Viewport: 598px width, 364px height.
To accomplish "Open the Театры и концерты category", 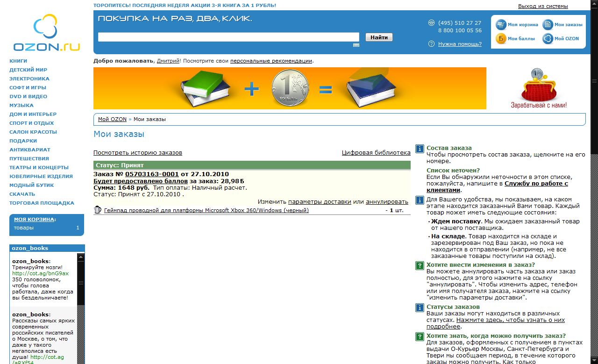I will pos(39,167).
